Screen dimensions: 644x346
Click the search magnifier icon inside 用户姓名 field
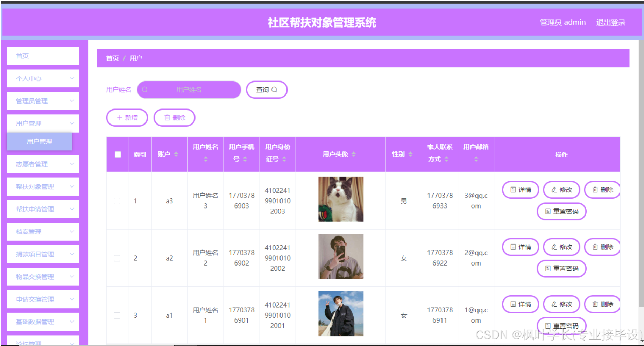pos(144,90)
